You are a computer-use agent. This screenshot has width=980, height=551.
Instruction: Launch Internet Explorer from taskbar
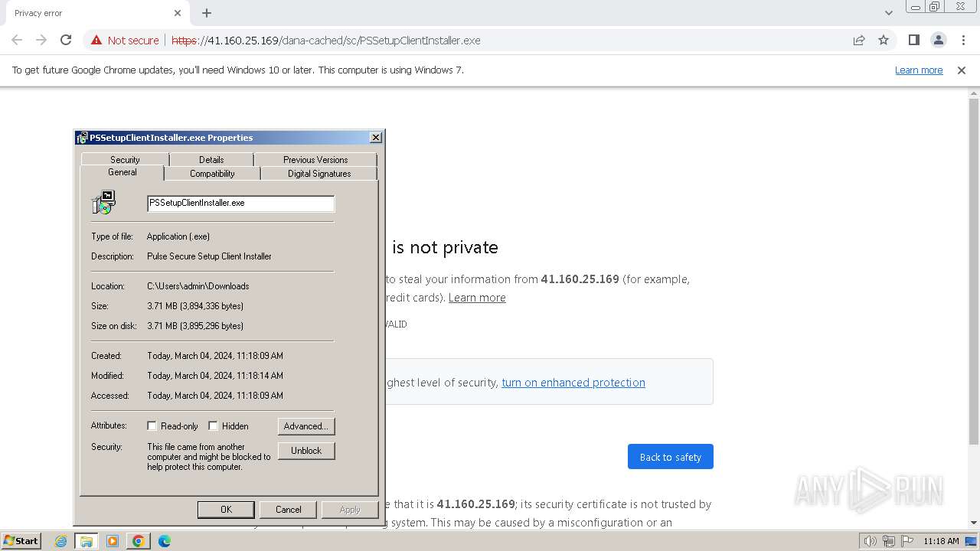click(x=61, y=541)
